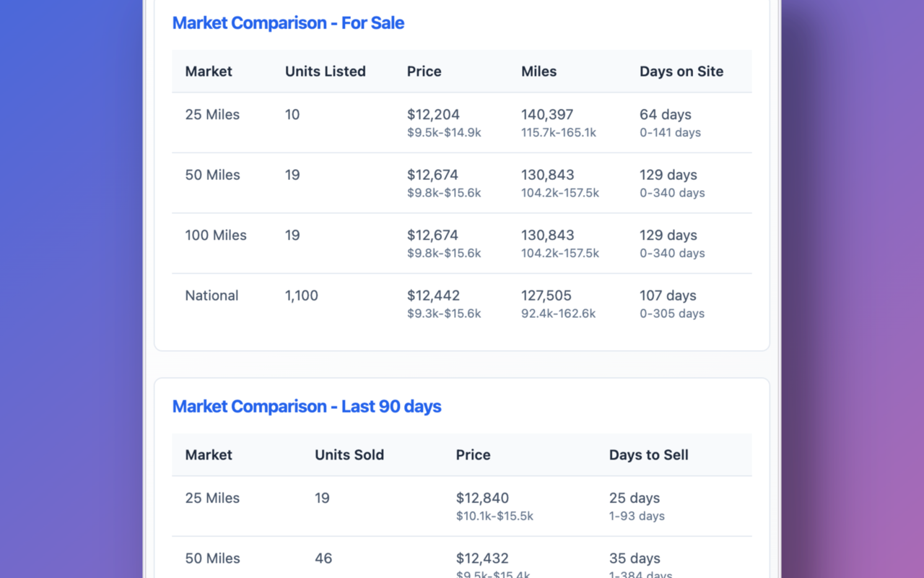Click the National price '$12,442'
Image resolution: width=924 pixels, height=578 pixels.
click(433, 296)
